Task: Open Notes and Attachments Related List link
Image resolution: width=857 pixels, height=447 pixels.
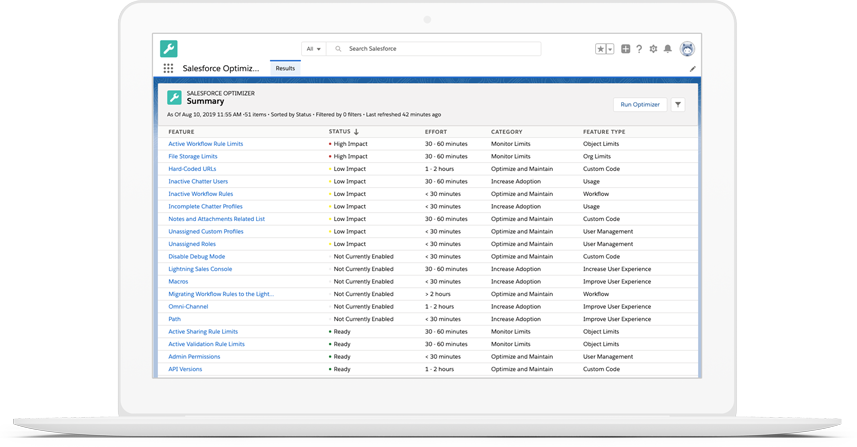Action: [216, 219]
